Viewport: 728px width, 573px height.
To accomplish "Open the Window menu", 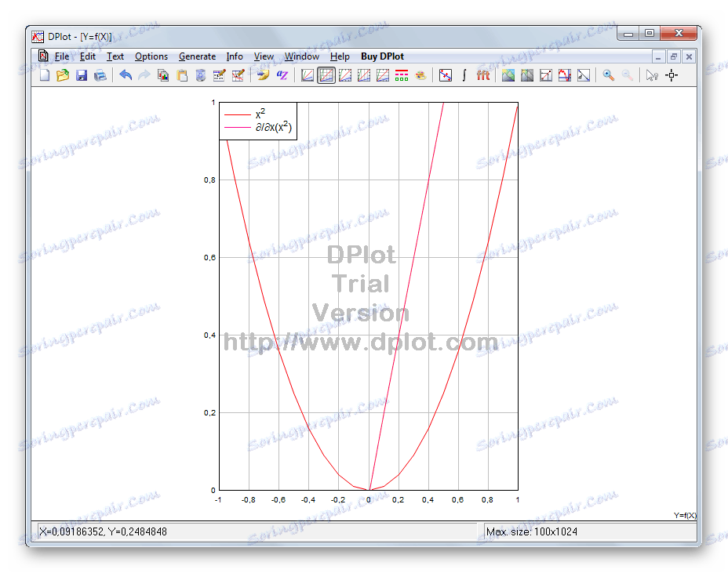I will (x=302, y=56).
